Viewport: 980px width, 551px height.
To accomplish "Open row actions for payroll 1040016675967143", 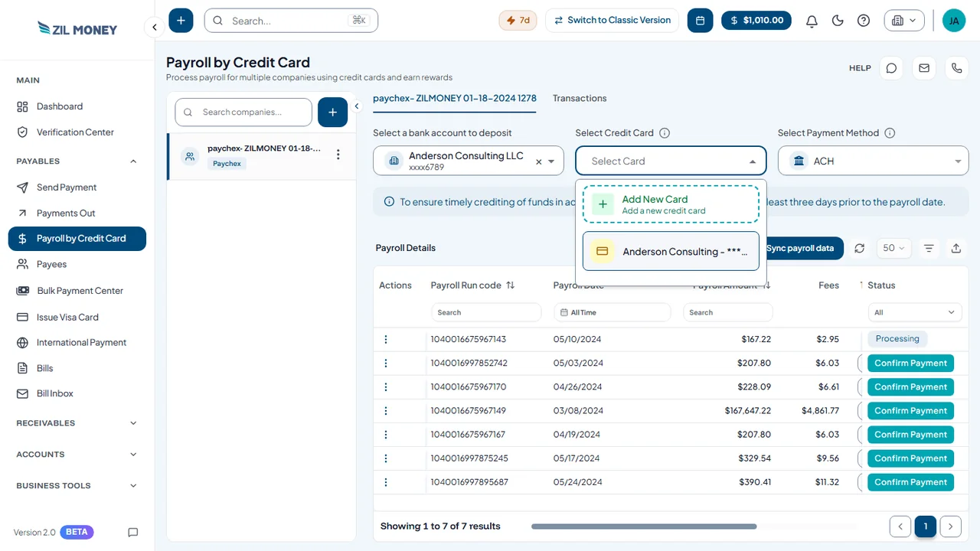I will click(x=386, y=339).
